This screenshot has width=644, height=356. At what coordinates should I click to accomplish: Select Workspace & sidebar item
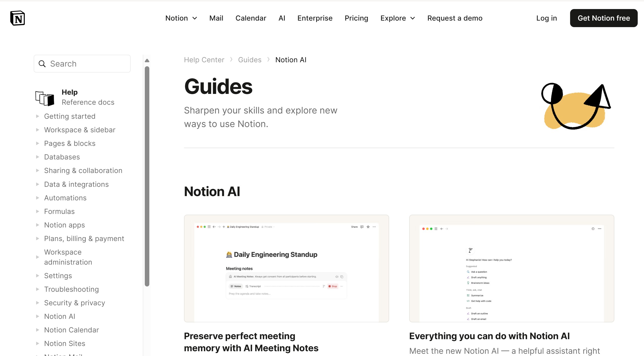tap(80, 130)
